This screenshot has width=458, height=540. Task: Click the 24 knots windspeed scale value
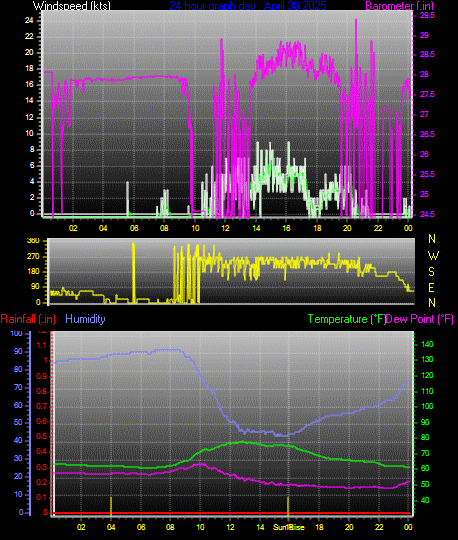(29, 20)
